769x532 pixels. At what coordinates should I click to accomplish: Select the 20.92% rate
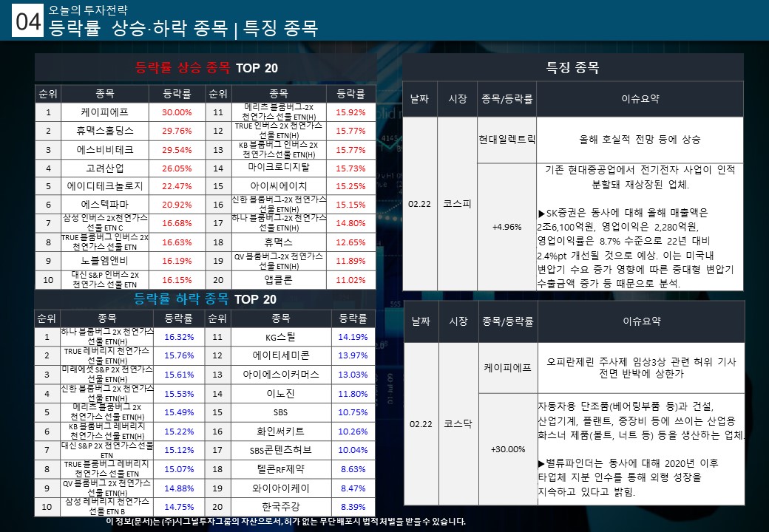pyautogui.click(x=177, y=204)
